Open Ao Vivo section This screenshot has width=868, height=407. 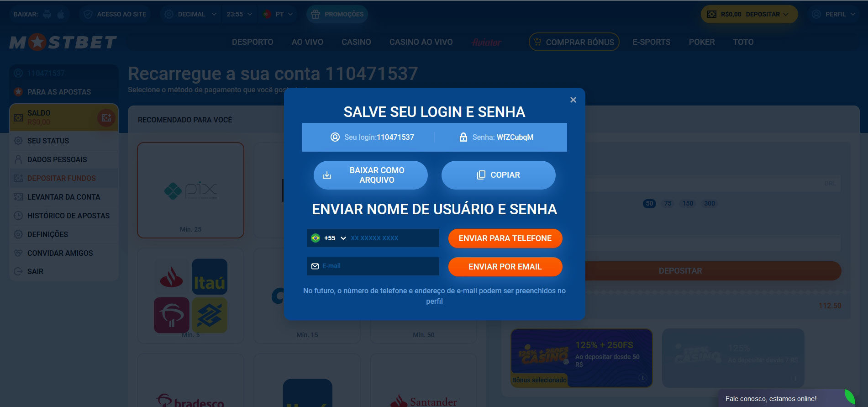(307, 42)
